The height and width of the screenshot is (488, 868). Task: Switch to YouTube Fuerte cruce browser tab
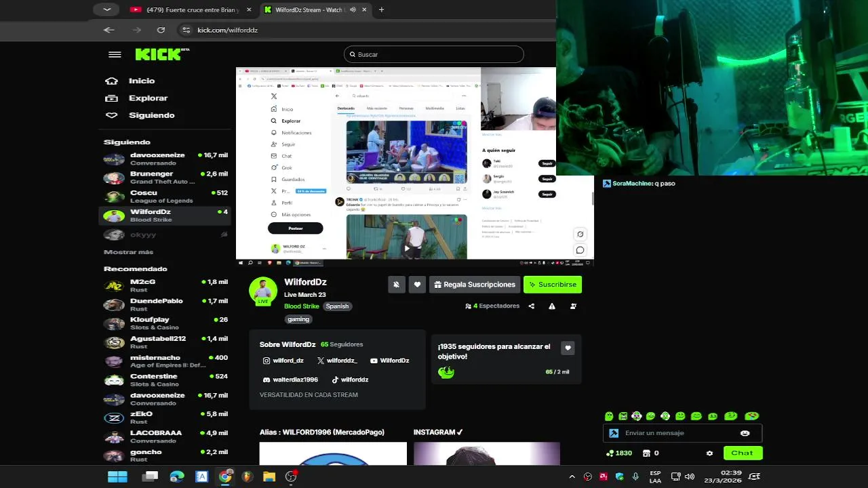point(191,9)
